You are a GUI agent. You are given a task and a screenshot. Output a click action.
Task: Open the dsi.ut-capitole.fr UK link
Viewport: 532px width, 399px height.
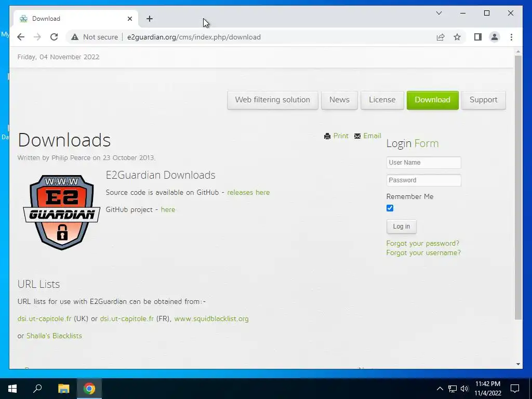(45, 318)
